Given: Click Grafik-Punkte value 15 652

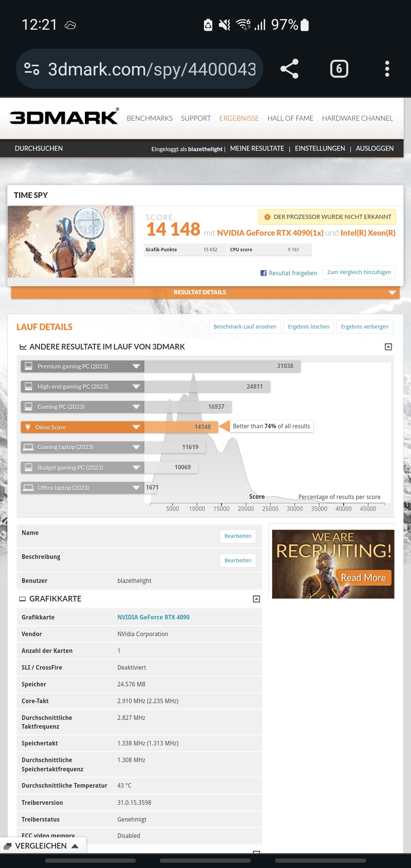Looking at the screenshot, I should pos(210,250).
